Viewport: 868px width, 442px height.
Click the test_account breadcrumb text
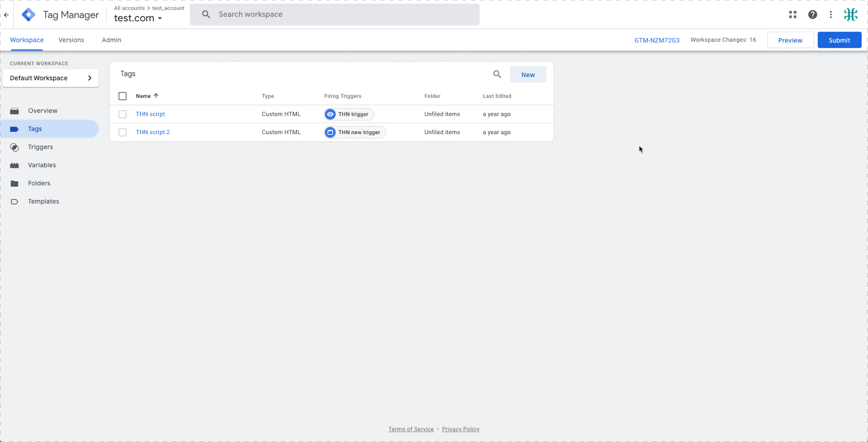coord(168,8)
